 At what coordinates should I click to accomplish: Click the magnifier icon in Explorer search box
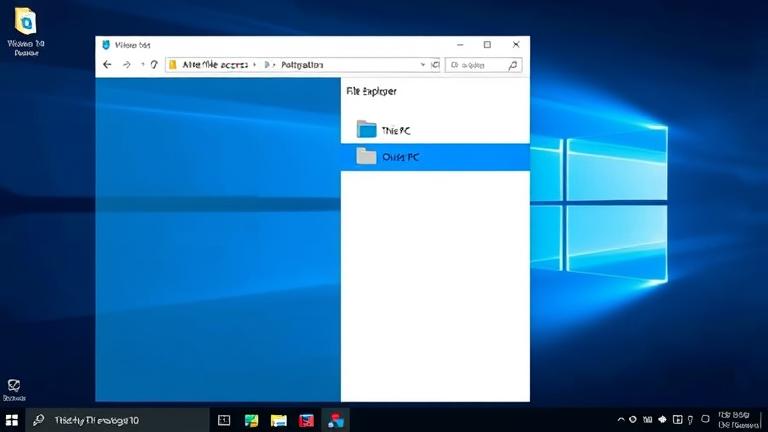(x=513, y=65)
